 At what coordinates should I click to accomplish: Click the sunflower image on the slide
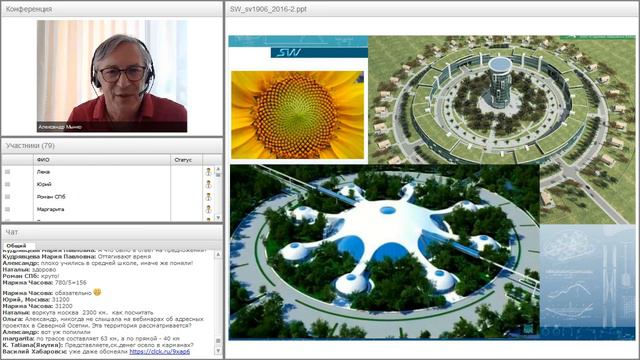click(298, 115)
